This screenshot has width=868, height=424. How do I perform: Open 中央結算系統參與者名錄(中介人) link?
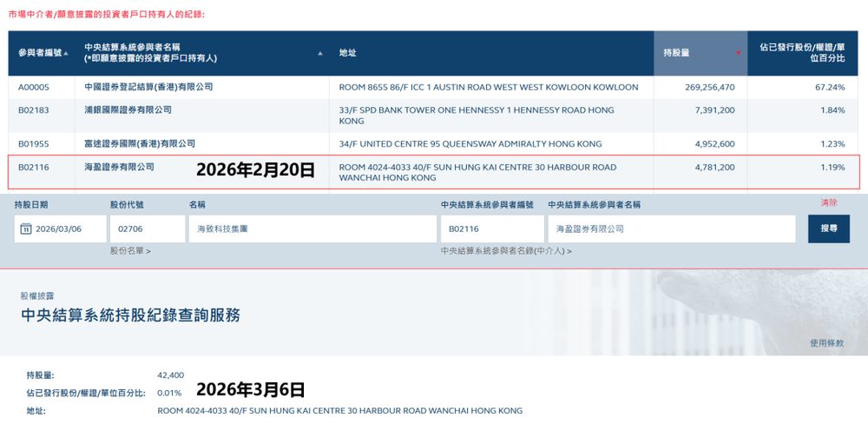pyautogui.click(x=507, y=251)
